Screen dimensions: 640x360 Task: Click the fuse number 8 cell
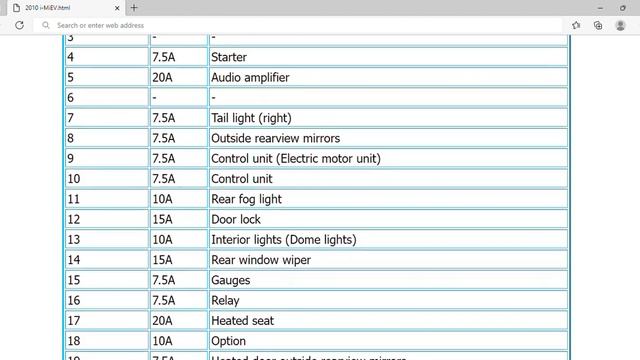click(107, 138)
